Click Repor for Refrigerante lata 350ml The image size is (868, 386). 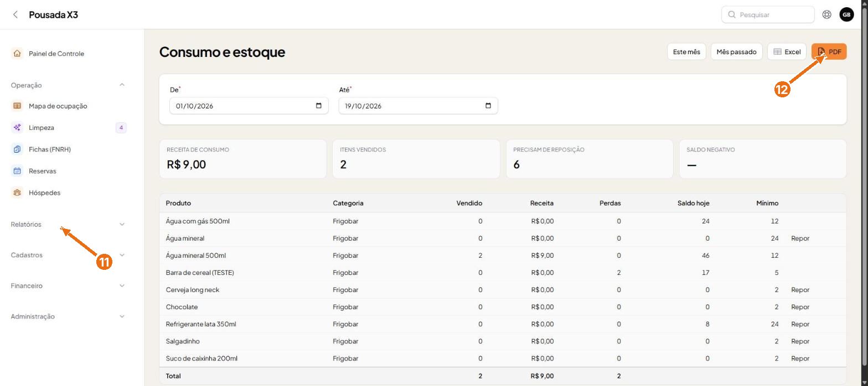pyautogui.click(x=800, y=324)
